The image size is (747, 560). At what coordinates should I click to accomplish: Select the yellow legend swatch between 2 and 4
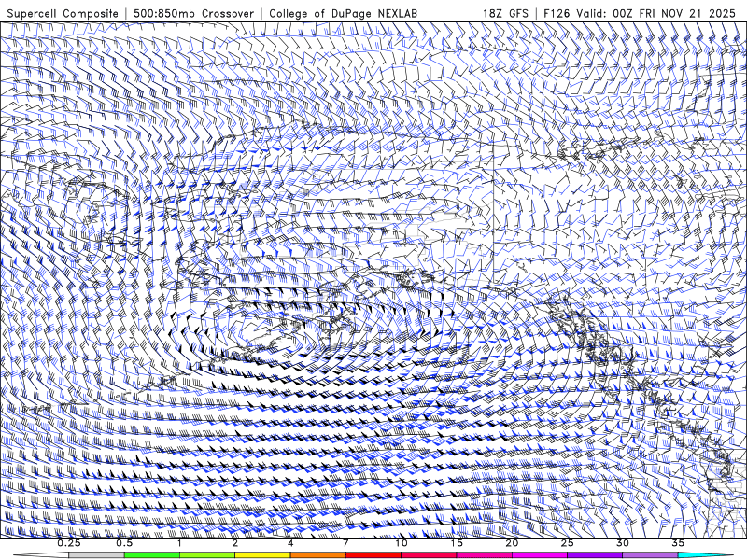click(262, 555)
